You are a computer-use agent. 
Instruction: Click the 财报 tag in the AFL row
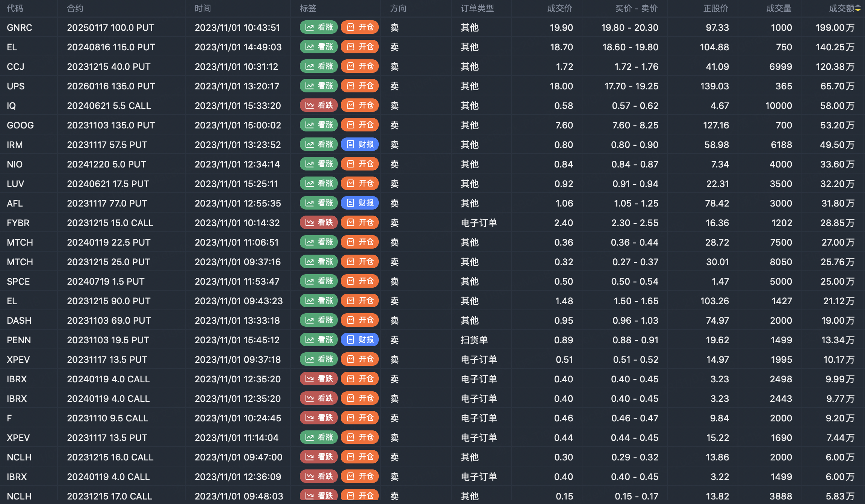360,203
